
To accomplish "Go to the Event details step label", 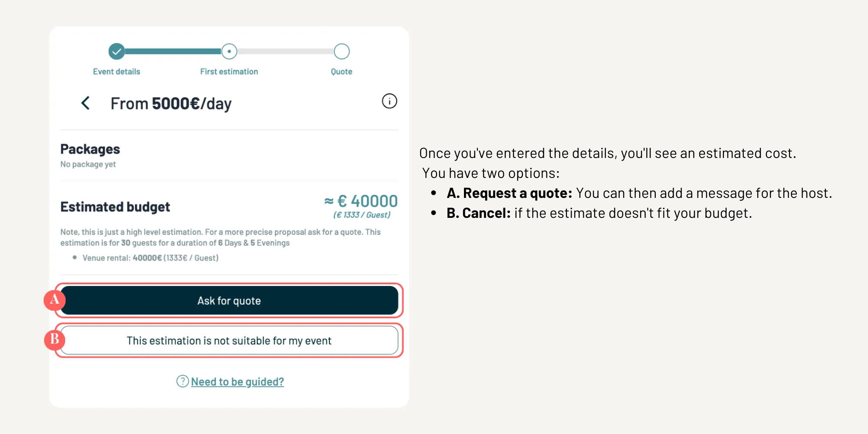I will point(116,72).
